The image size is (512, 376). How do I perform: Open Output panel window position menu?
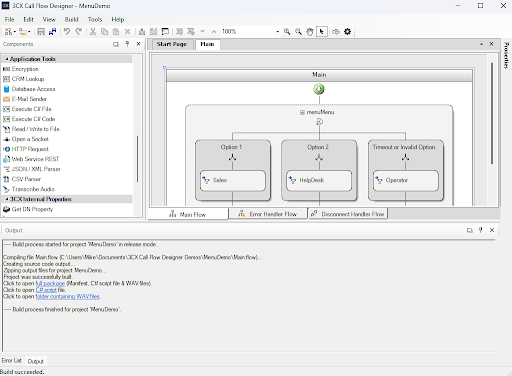(x=470, y=230)
